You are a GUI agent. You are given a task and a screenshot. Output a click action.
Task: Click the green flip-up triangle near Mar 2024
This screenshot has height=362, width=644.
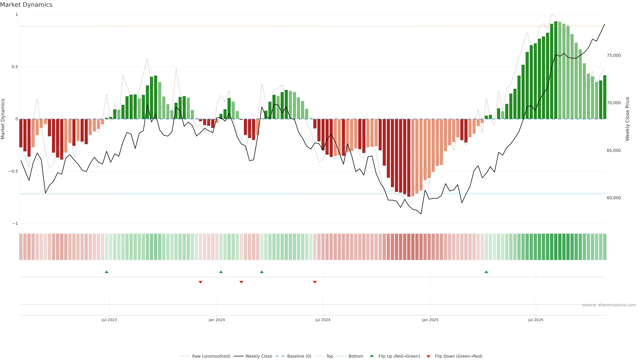click(x=262, y=272)
